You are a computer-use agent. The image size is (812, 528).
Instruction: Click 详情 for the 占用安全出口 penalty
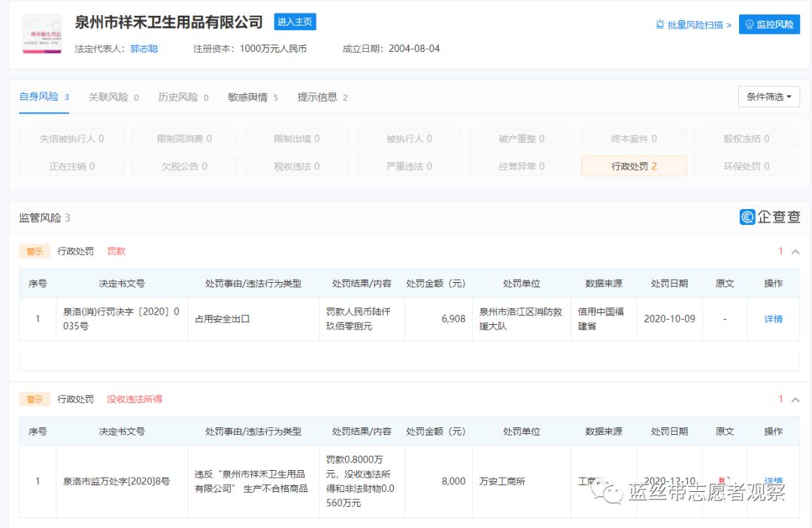(x=774, y=318)
